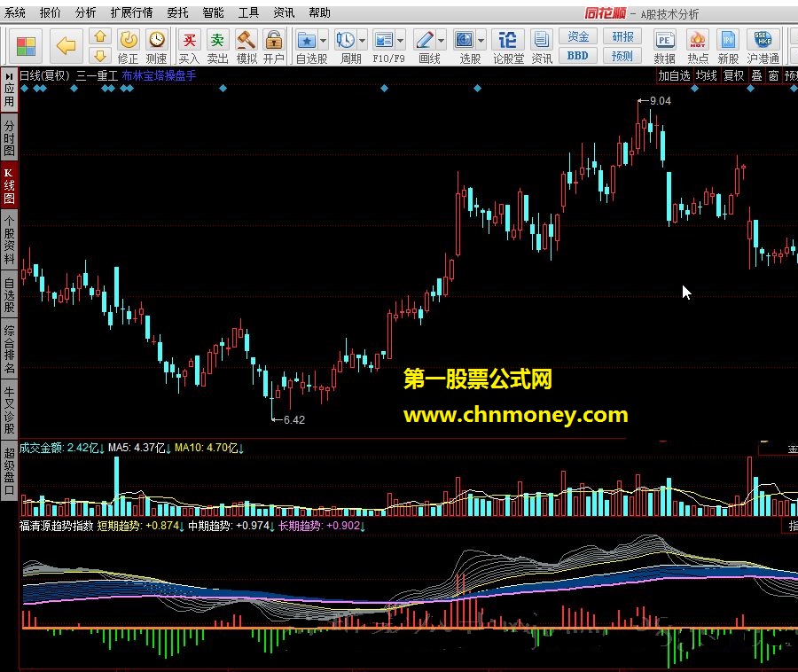The image size is (798, 672).
Task: Open the 工具 menu
Action: 248,12
